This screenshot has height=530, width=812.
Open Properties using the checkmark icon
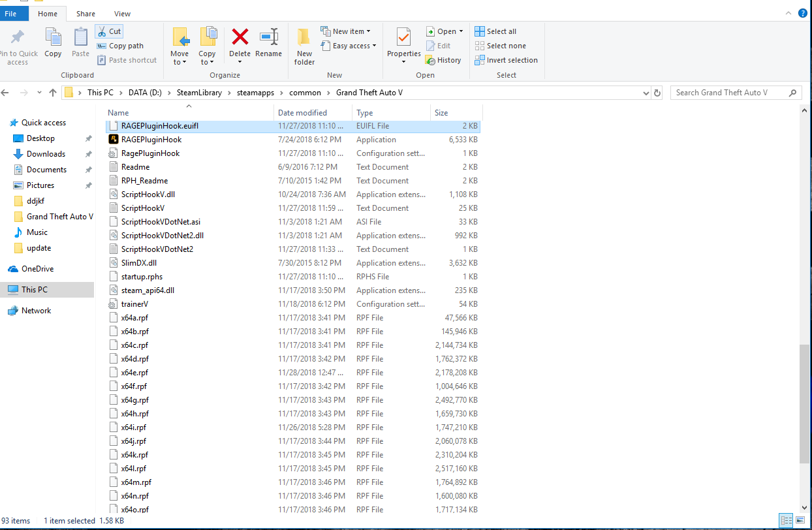click(x=403, y=38)
